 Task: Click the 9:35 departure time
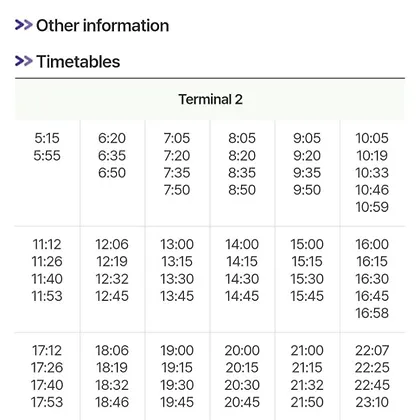pyautogui.click(x=307, y=173)
